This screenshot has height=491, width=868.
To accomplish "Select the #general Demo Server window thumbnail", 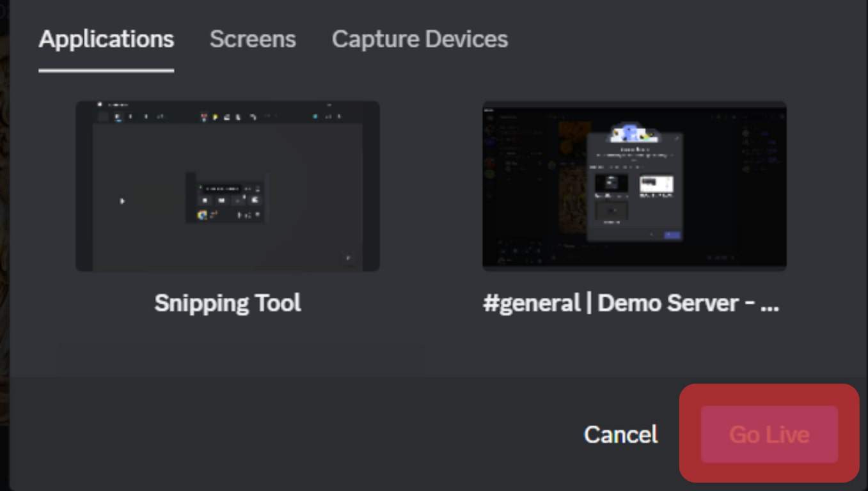I will (635, 186).
